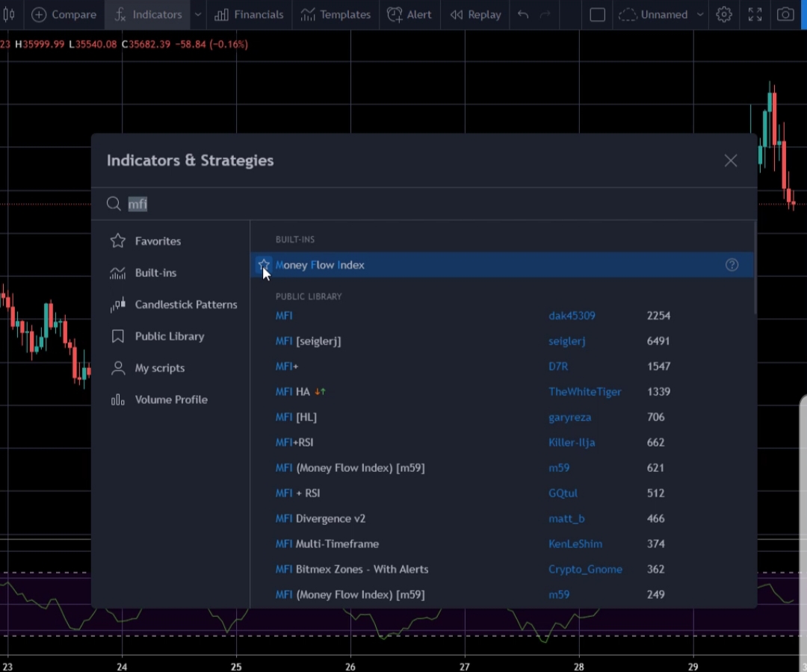Add the MFI Divergence v2 script
Image resolution: width=807 pixels, height=672 pixels.
click(320, 518)
